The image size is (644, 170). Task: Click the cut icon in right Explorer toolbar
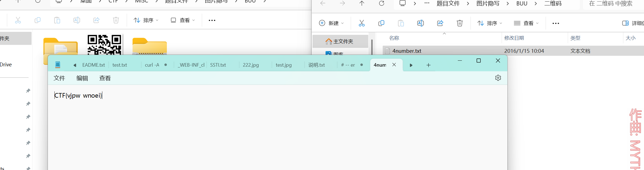tap(361, 23)
